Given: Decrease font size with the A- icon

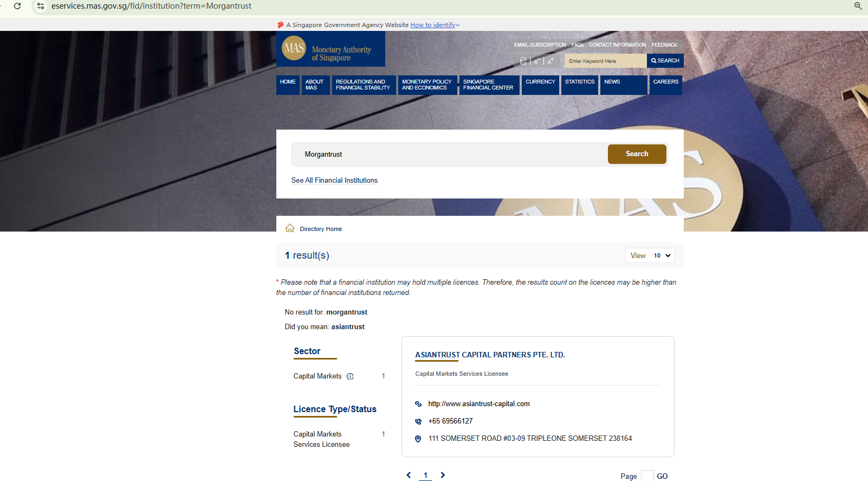Looking at the screenshot, I should (536, 61).
